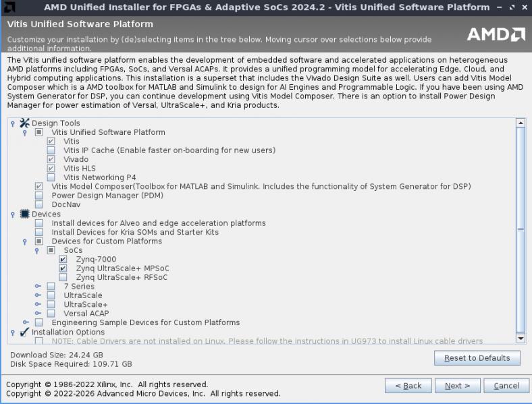
Task: Uncheck Vitis Model Composer checkbox
Action: (39, 186)
